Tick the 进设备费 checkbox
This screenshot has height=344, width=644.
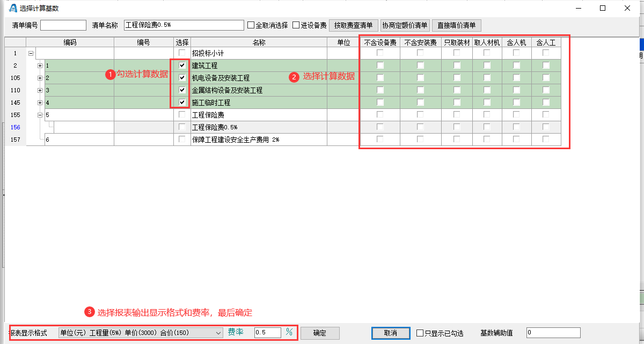click(x=296, y=25)
